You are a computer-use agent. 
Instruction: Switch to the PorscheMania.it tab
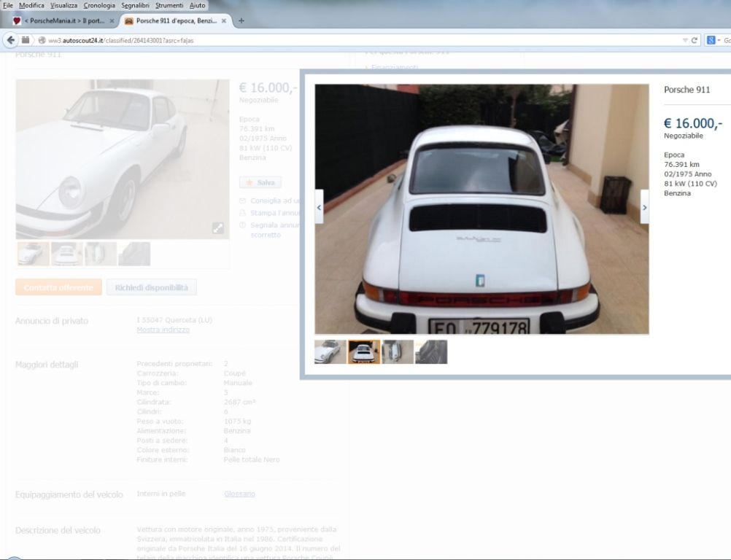63,21
